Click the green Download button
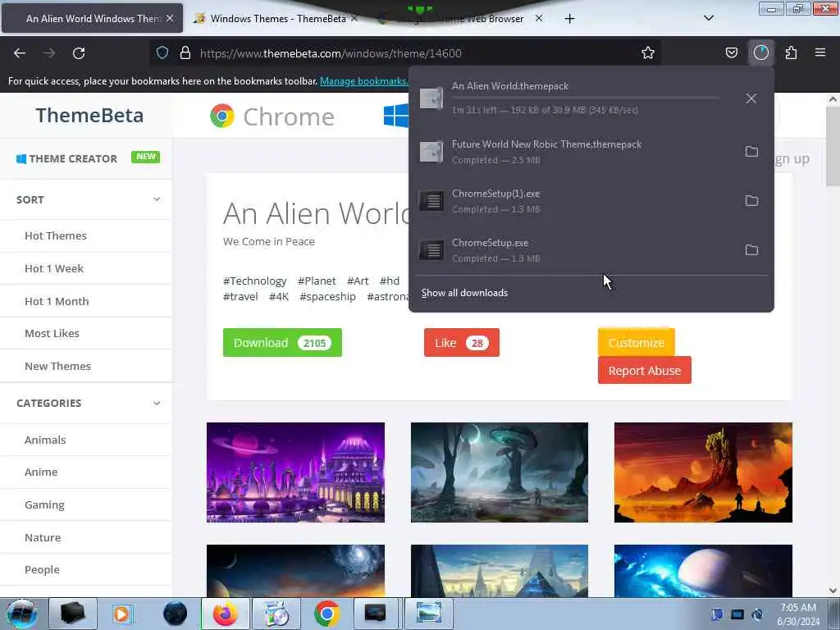The height and width of the screenshot is (630, 840). pyautogui.click(x=282, y=343)
